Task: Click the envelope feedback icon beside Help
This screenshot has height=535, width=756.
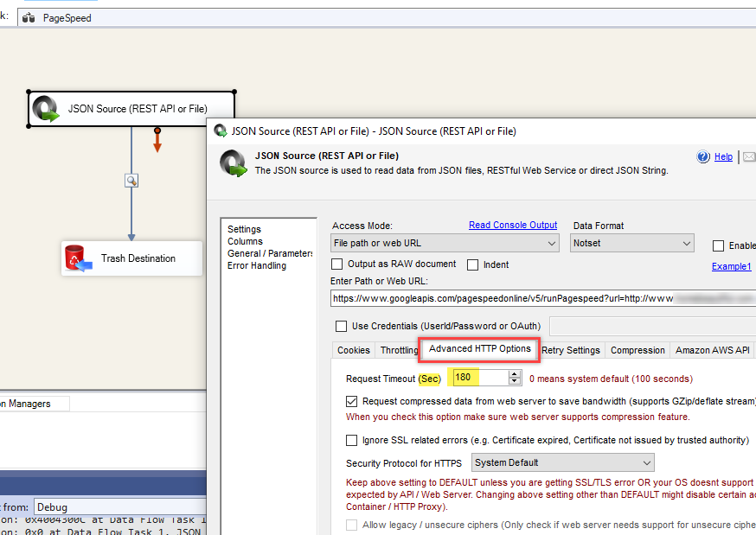Action: (x=749, y=156)
